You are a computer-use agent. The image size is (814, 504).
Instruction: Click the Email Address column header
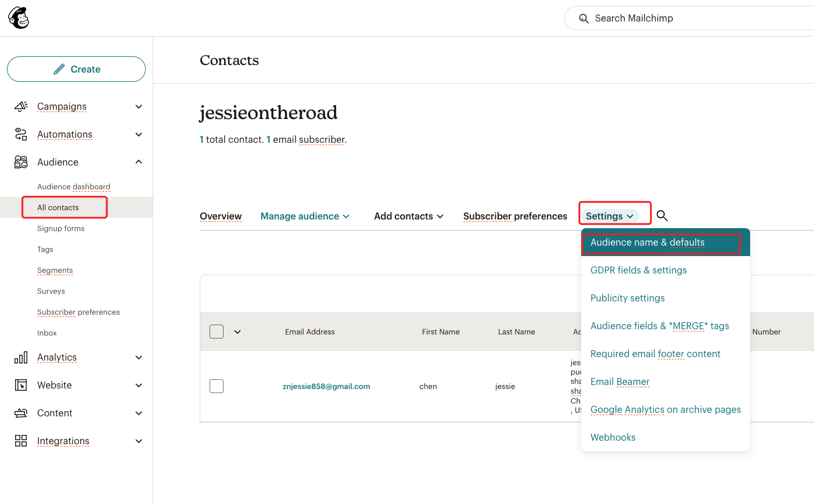[x=310, y=332]
